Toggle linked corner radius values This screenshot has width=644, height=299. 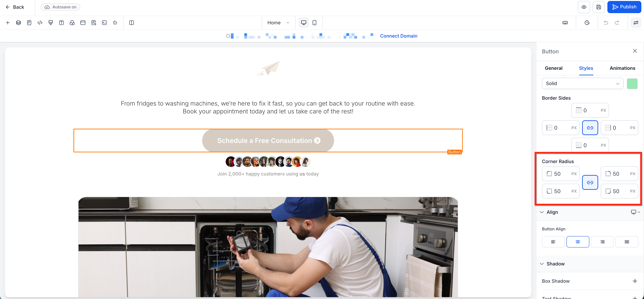tap(590, 183)
